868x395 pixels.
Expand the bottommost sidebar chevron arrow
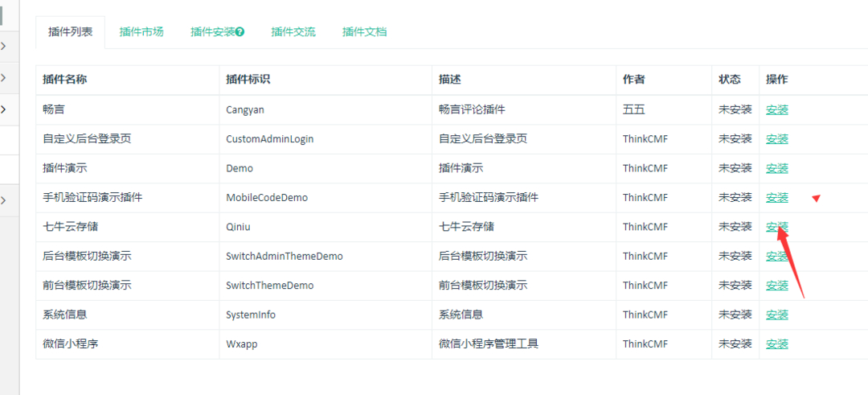pos(3,200)
